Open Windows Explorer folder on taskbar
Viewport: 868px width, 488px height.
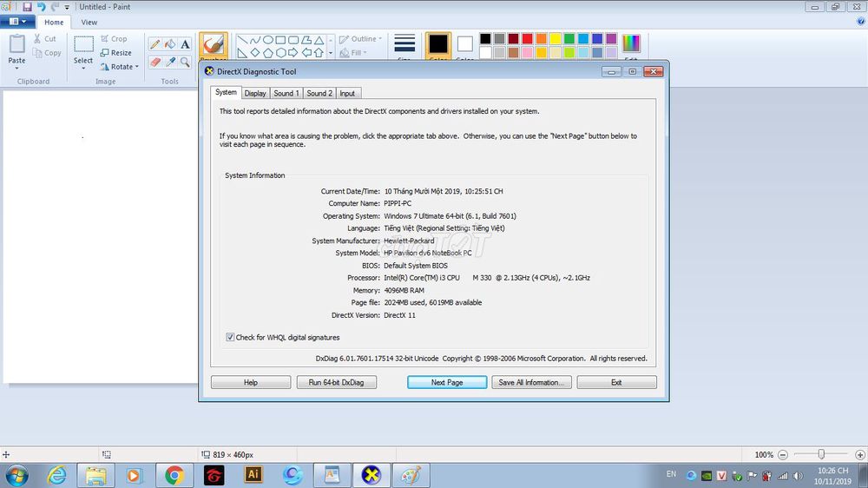[x=95, y=475]
